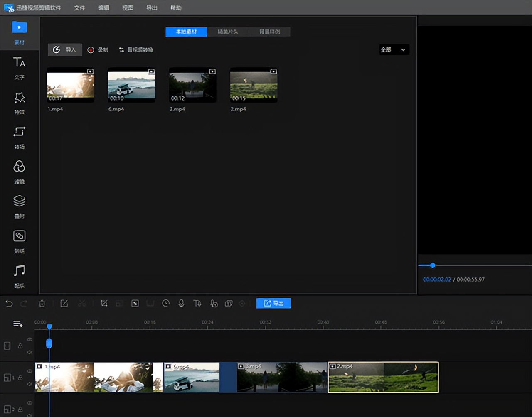Image resolution: width=532 pixels, height=417 pixels.
Task: Hide video track 1 with its eye icon
Action: (30, 371)
